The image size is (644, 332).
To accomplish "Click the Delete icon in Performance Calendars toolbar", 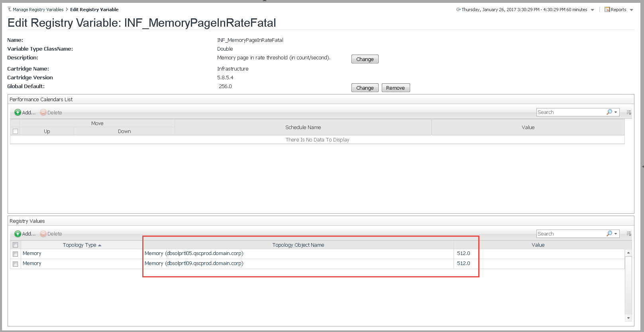I will point(43,112).
